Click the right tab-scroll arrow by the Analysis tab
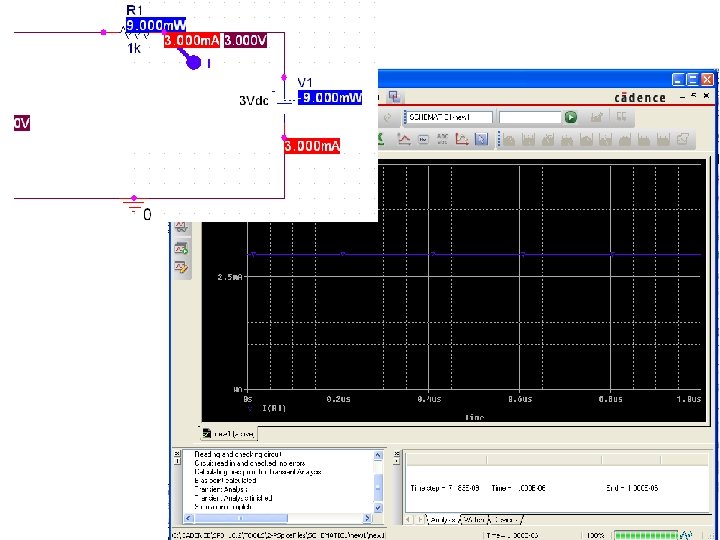The width and height of the screenshot is (720, 540). click(420, 520)
